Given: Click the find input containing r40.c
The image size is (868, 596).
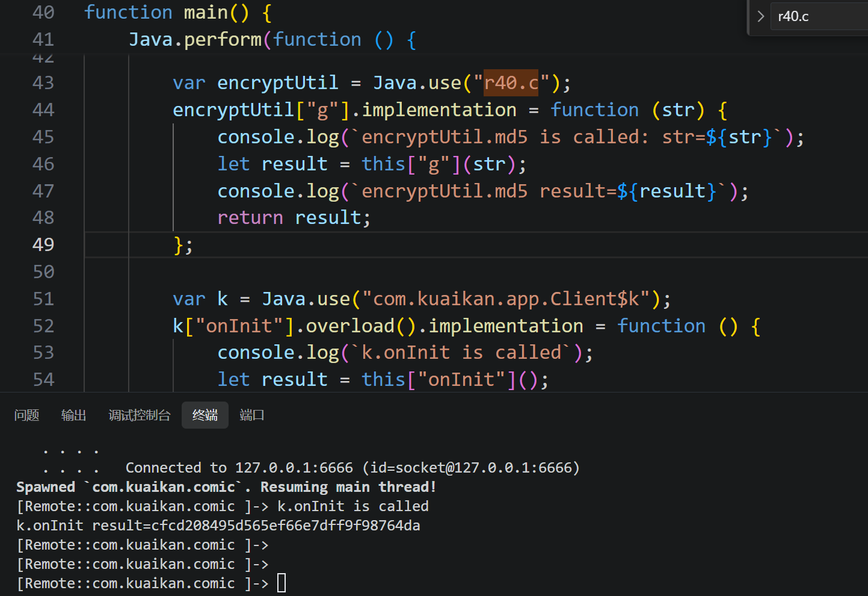Looking at the screenshot, I should coord(820,16).
